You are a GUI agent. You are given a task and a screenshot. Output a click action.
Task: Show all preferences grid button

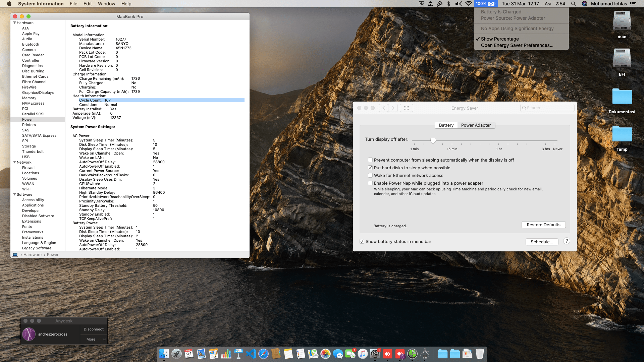[x=406, y=108]
